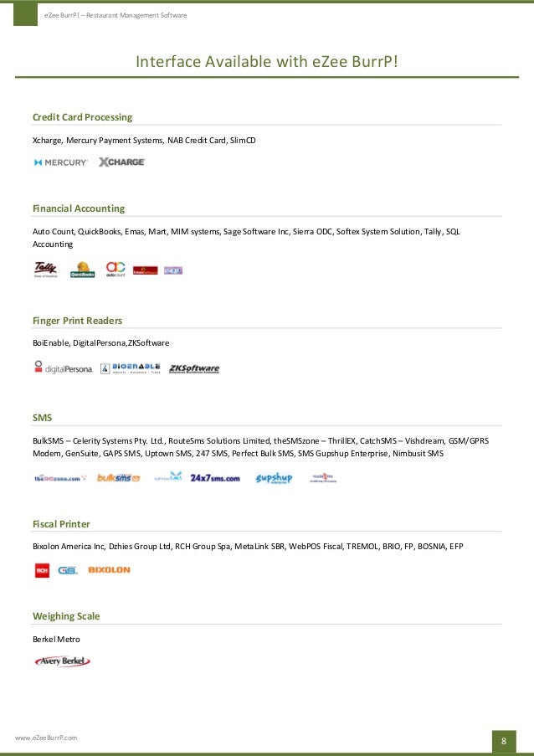Select the Financial Accounting heading
534x756 pixels.
(79, 208)
